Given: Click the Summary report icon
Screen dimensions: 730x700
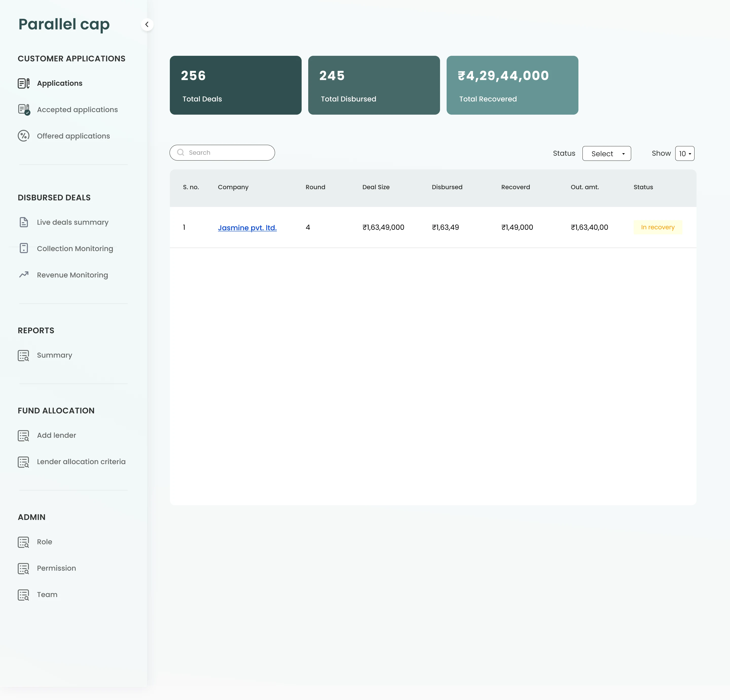Looking at the screenshot, I should tap(24, 356).
